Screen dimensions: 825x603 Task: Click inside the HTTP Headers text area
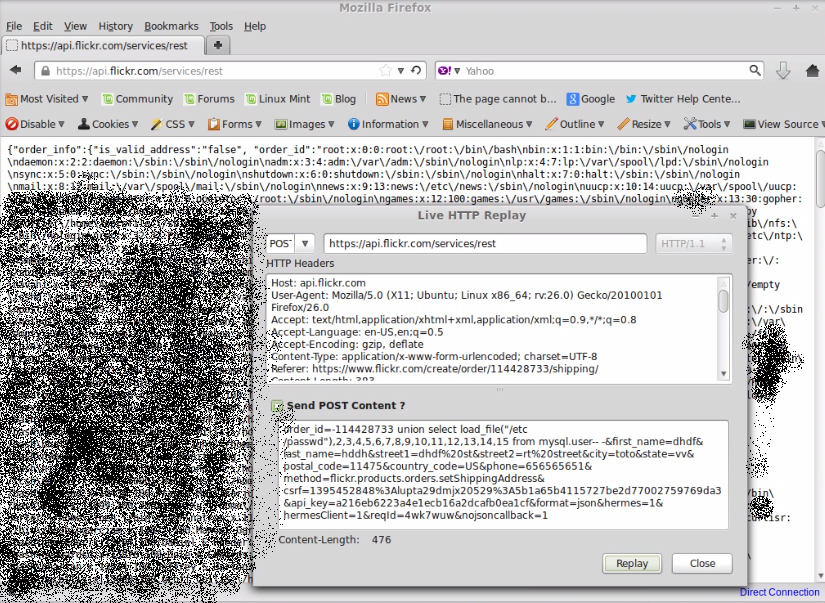(492, 329)
